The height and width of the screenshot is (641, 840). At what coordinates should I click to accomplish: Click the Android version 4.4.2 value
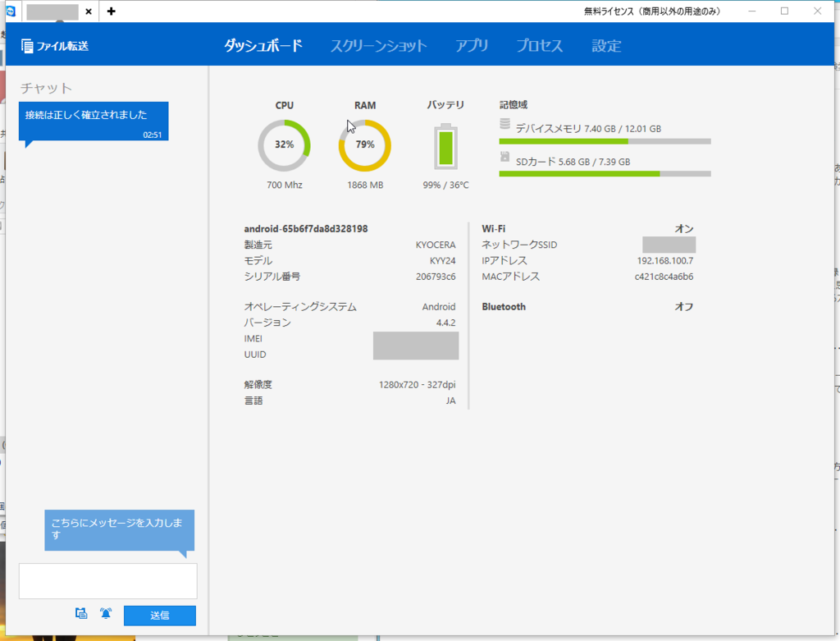(445, 323)
